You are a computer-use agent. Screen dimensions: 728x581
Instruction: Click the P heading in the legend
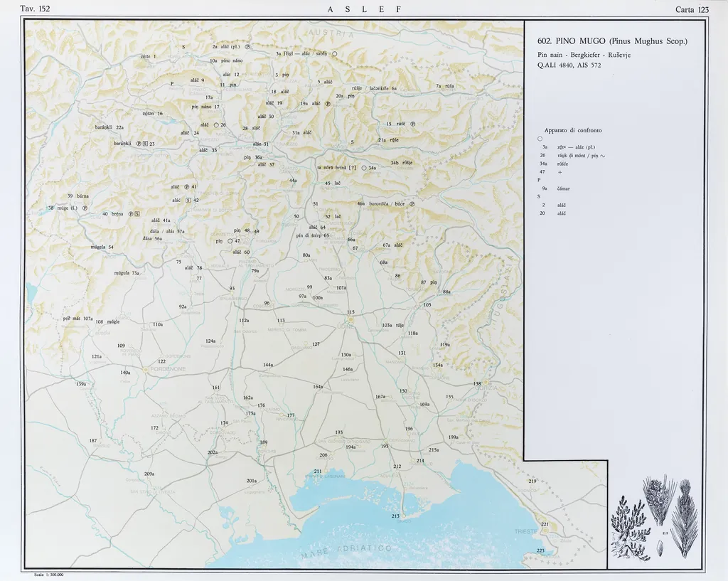pos(540,180)
